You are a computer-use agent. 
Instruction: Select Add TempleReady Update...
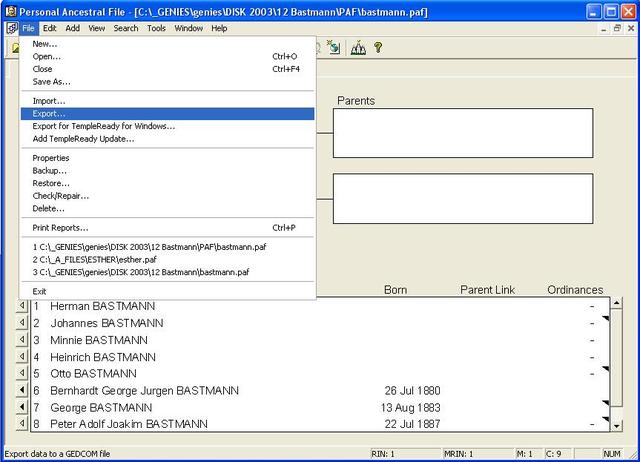(x=167, y=139)
